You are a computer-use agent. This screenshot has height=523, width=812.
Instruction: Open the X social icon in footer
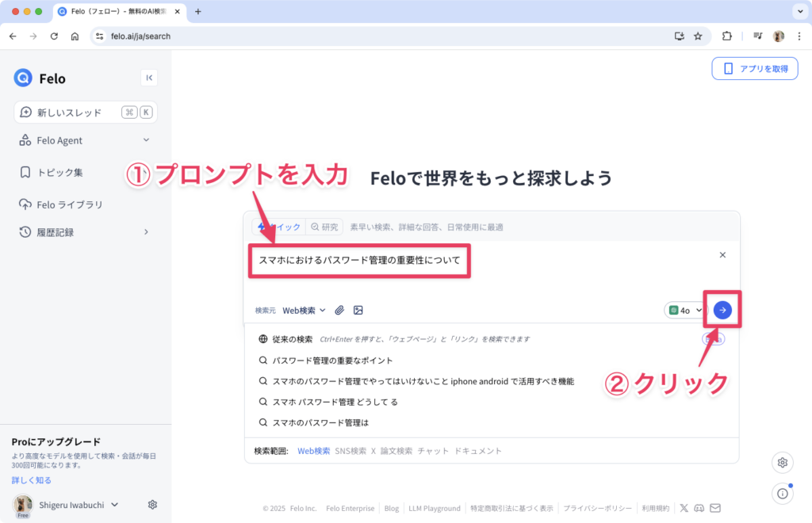684,508
